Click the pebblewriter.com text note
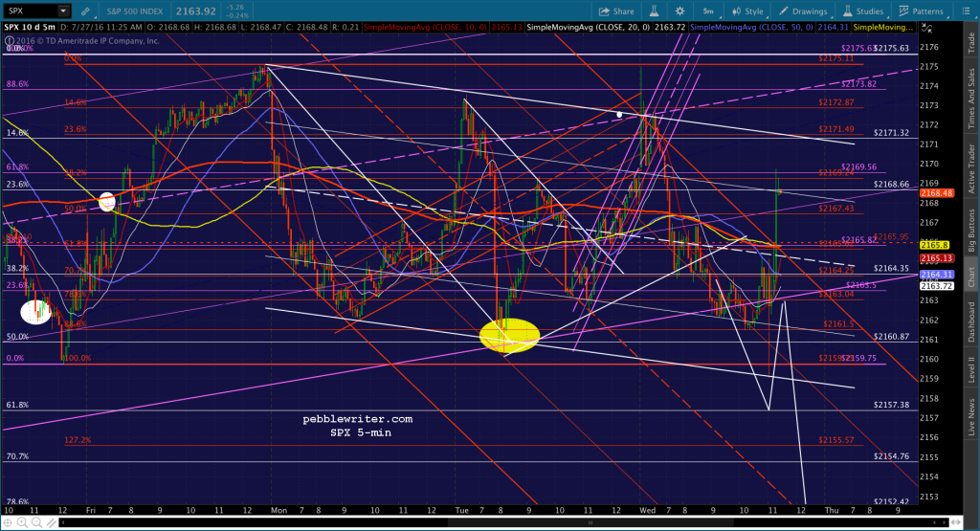 click(x=358, y=419)
